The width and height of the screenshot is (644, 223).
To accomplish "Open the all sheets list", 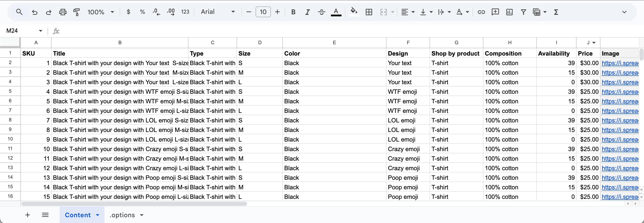I will pos(45,215).
